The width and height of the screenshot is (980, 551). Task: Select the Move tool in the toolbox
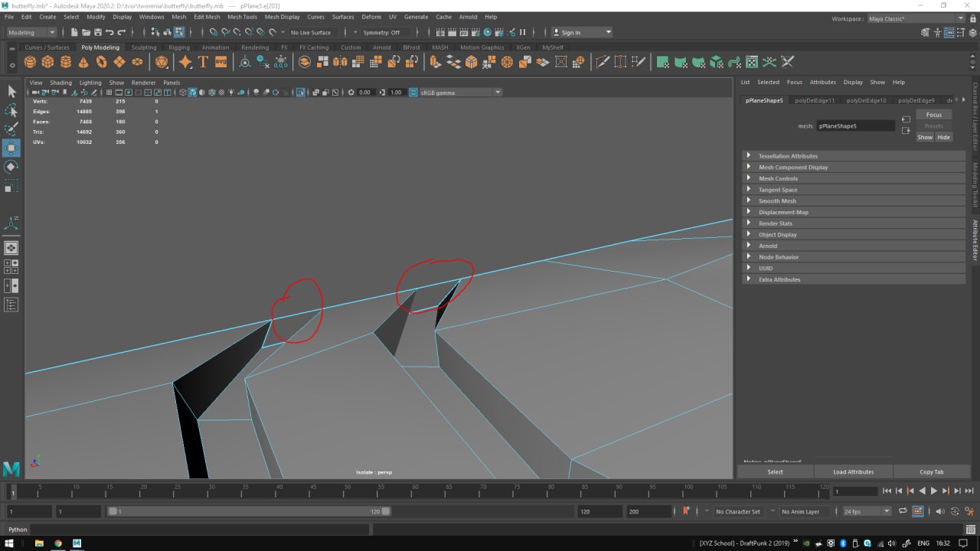pos(11,148)
